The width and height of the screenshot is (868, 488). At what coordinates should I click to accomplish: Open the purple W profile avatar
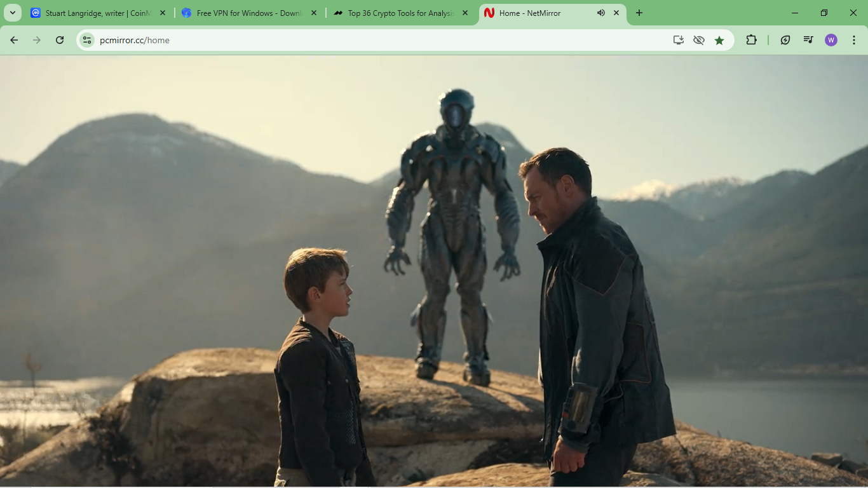tap(831, 40)
